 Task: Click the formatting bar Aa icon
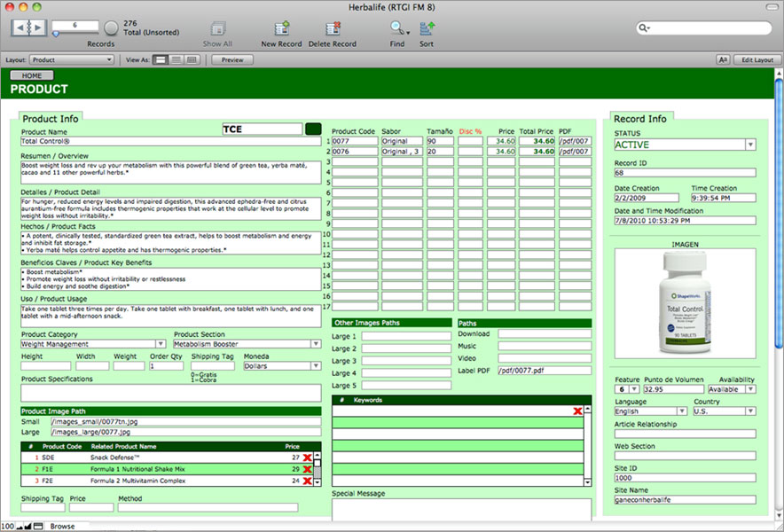click(x=723, y=60)
